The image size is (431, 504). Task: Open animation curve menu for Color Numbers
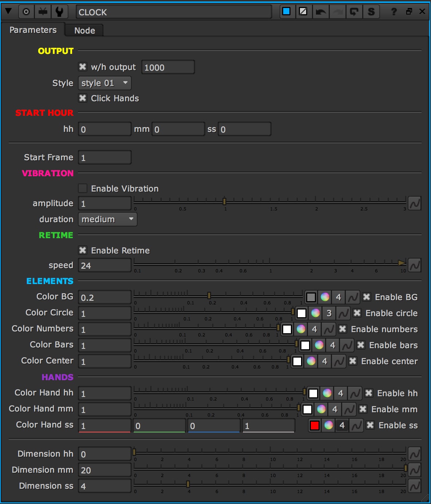coord(328,330)
